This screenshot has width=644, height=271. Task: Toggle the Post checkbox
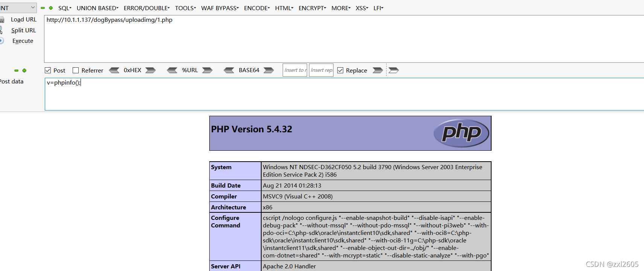(x=48, y=70)
